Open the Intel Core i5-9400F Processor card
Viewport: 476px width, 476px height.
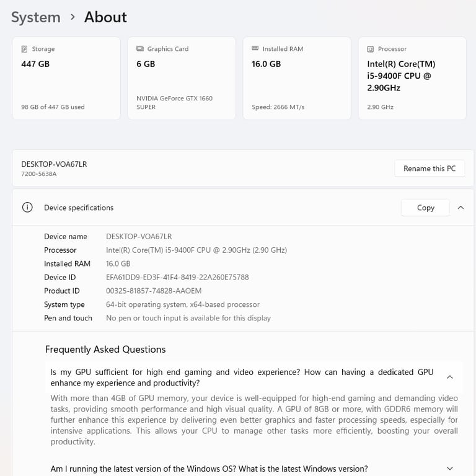(x=412, y=78)
